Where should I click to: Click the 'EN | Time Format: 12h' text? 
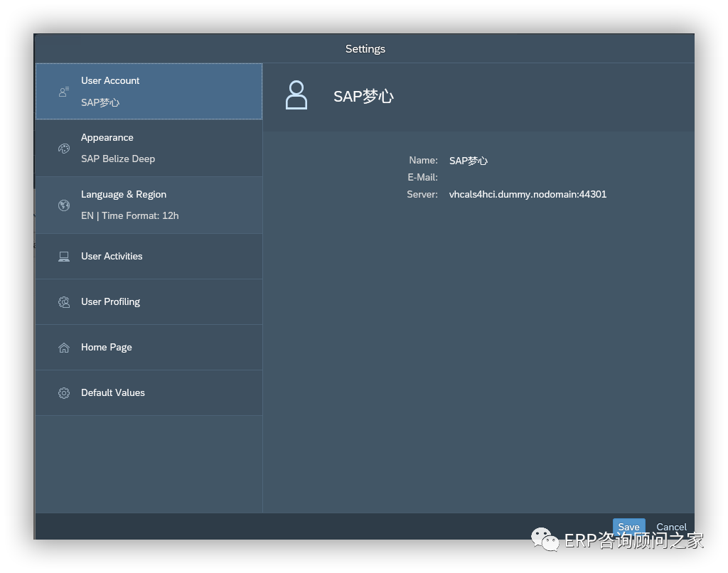click(x=130, y=216)
